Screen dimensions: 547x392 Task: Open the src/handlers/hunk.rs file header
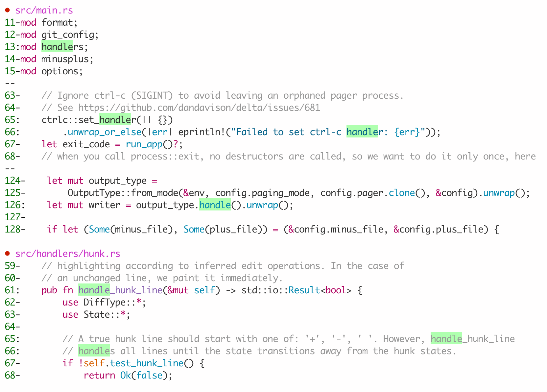(x=67, y=253)
